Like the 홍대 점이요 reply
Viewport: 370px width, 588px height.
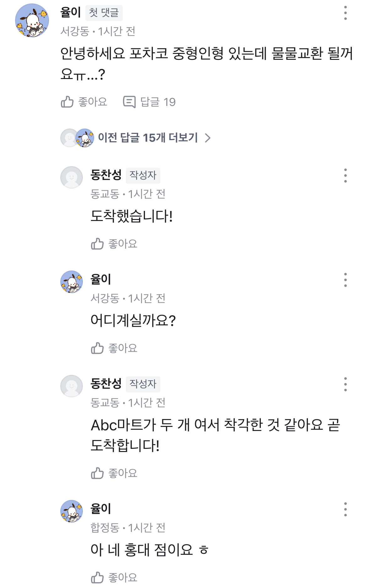point(114,577)
